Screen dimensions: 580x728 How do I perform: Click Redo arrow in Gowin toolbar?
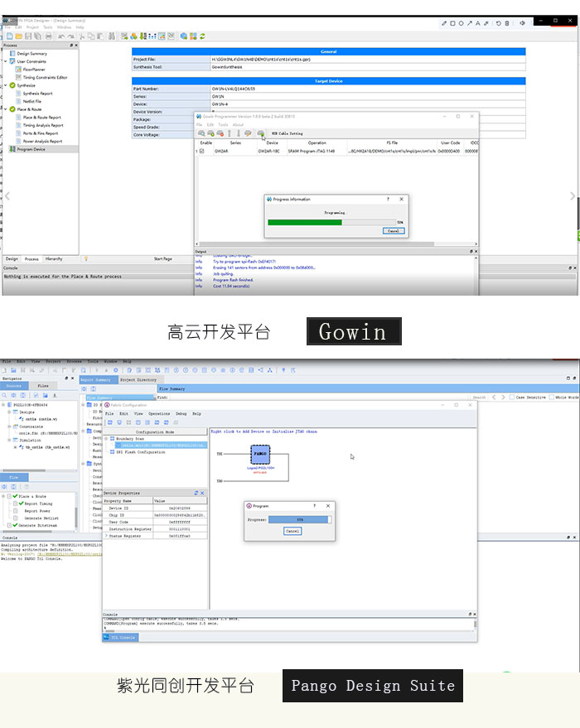coord(70,36)
